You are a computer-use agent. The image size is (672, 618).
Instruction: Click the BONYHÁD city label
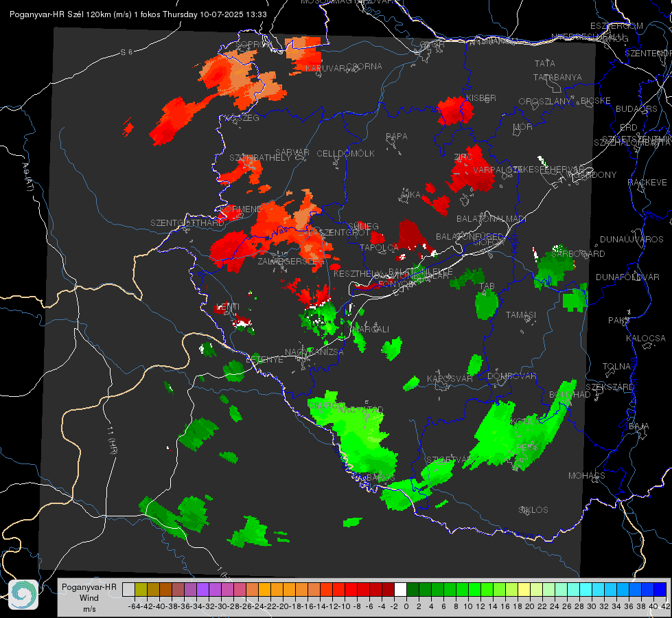pyautogui.click(x=570, y=395)
